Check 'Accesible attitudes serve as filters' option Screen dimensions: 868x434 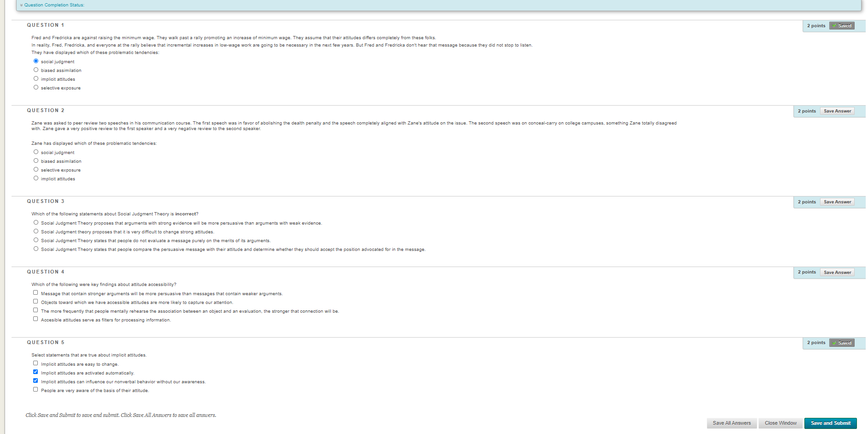35,319
